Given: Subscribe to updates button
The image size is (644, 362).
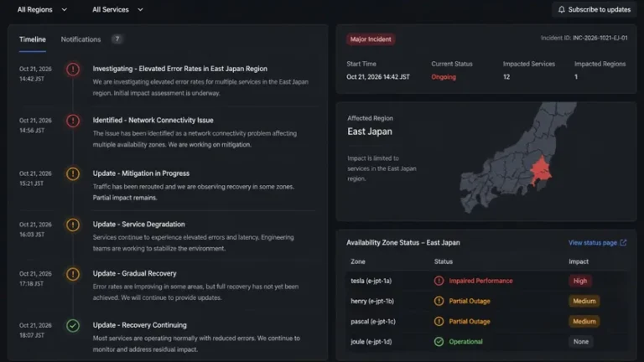Looking at the screenshot, I should pyautogui.click(x=595, y=9).
